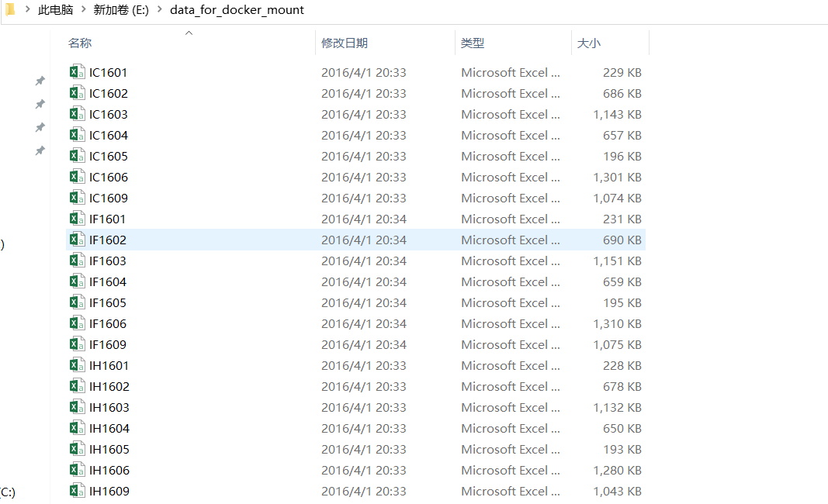828x504 pixels.
Task: Click the Excel icon beside IH1604
Action: 76,428
